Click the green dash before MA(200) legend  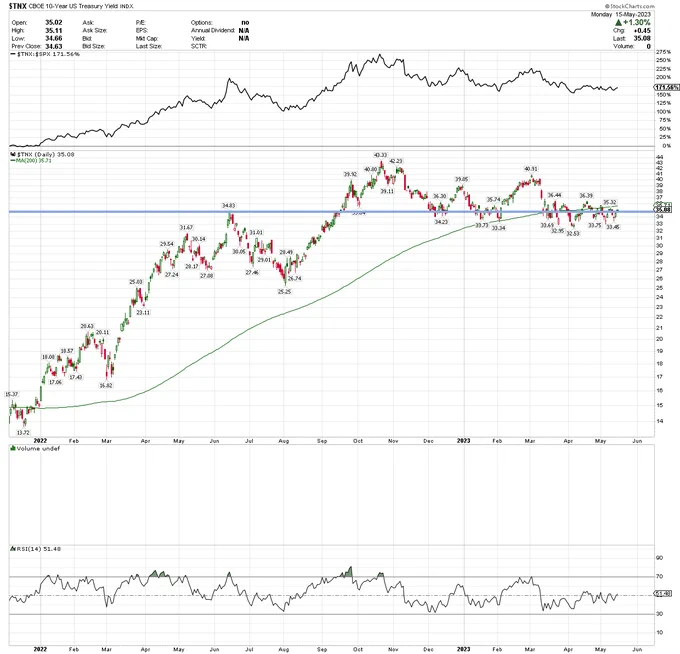[x=13, y=160]
